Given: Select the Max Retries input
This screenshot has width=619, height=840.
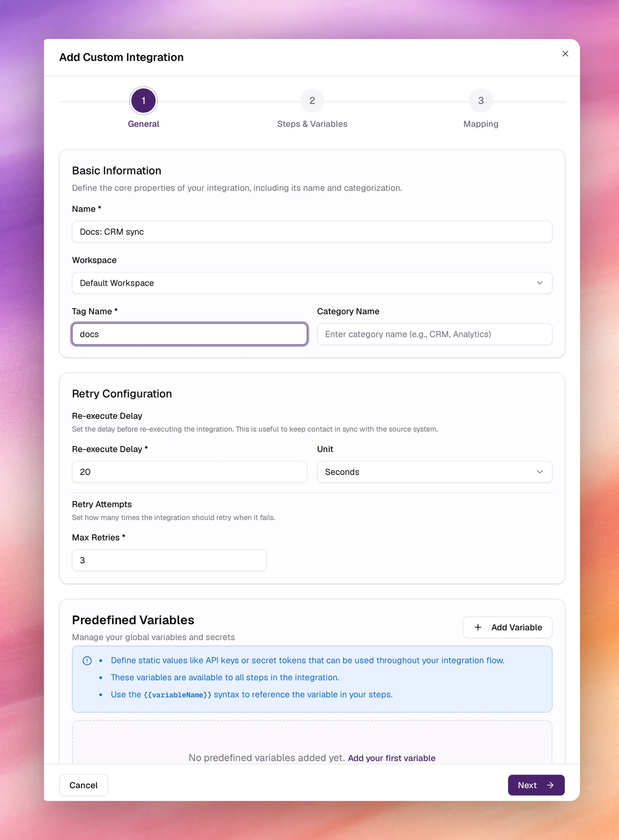Looking at the screenshot, I should click(169, 560).
